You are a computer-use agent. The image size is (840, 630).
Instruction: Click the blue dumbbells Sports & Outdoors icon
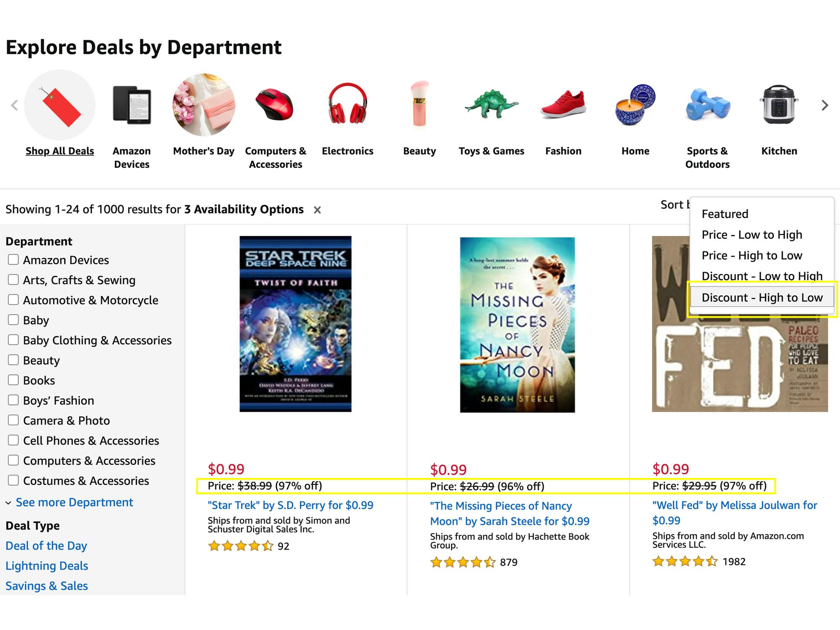(707, 105)
